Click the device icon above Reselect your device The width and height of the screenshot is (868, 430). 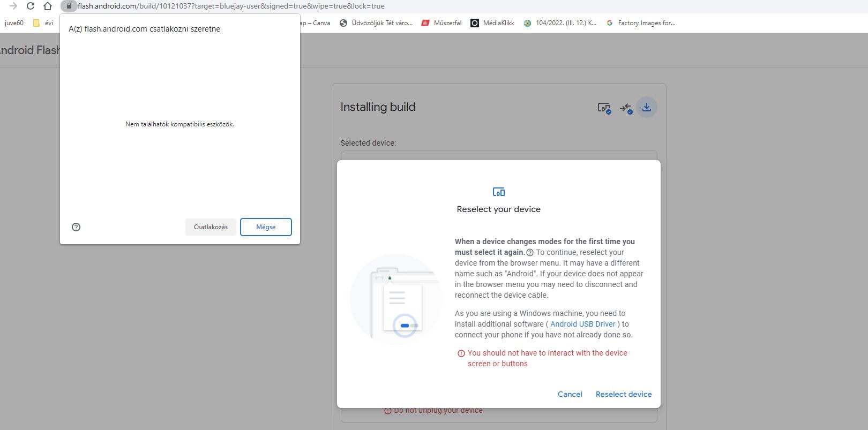499,192
